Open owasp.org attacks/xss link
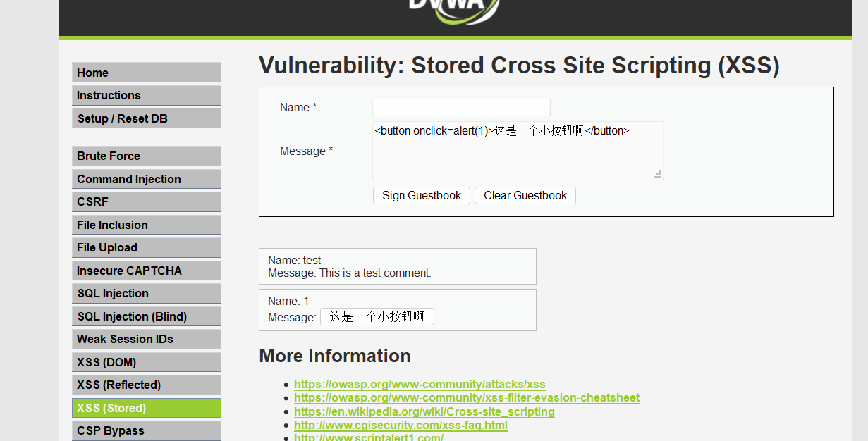868x441 pixels. pos(420,384)
